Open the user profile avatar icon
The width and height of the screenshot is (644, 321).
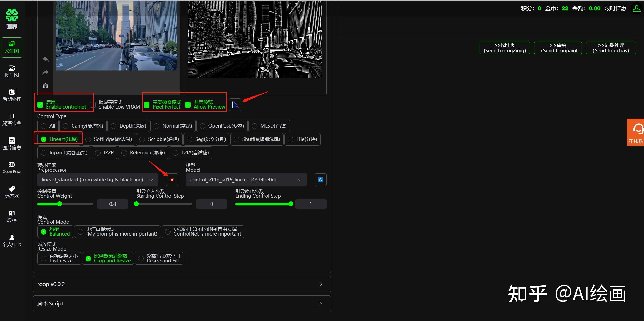(636, 8)
